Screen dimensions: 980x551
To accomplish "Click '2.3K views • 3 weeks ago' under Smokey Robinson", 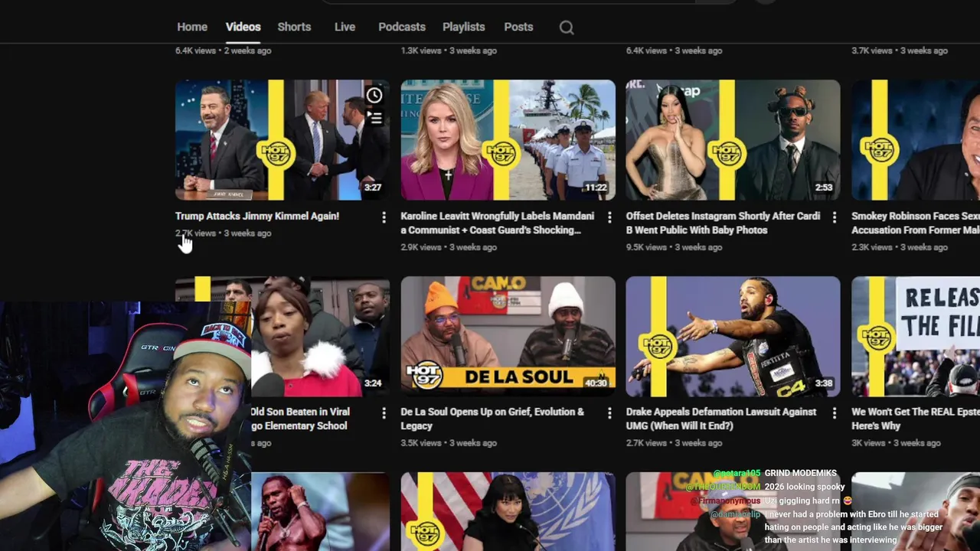I will (900, 247).
